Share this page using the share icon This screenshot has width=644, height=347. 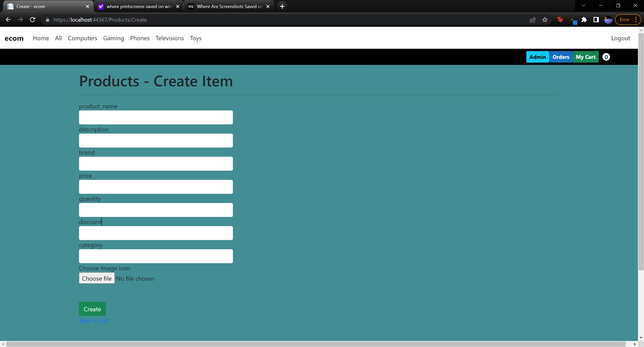(533, 20)
